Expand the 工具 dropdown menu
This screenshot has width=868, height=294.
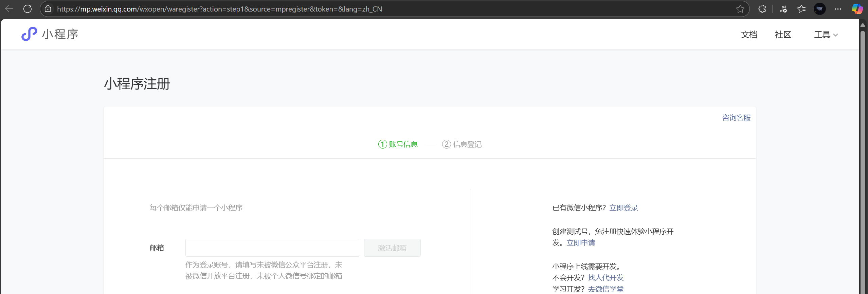point(826,35)
